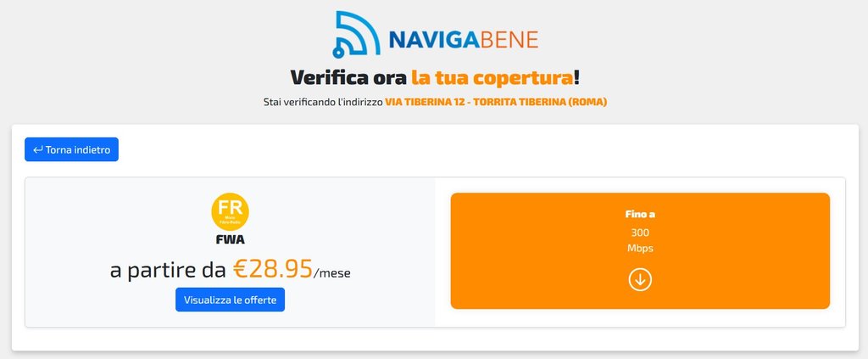Click the 'a partire da' price prefix
The image size is (868, 359).
[168, 271]
